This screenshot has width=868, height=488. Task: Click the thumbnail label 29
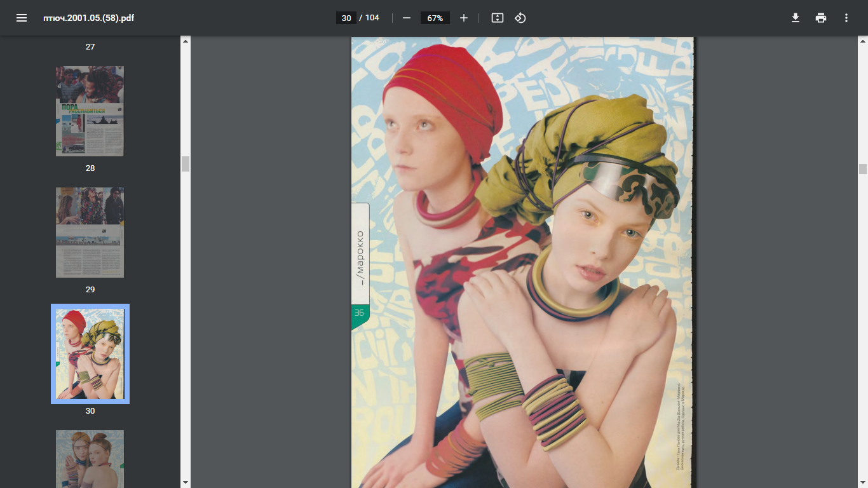(x=90, y=290)
